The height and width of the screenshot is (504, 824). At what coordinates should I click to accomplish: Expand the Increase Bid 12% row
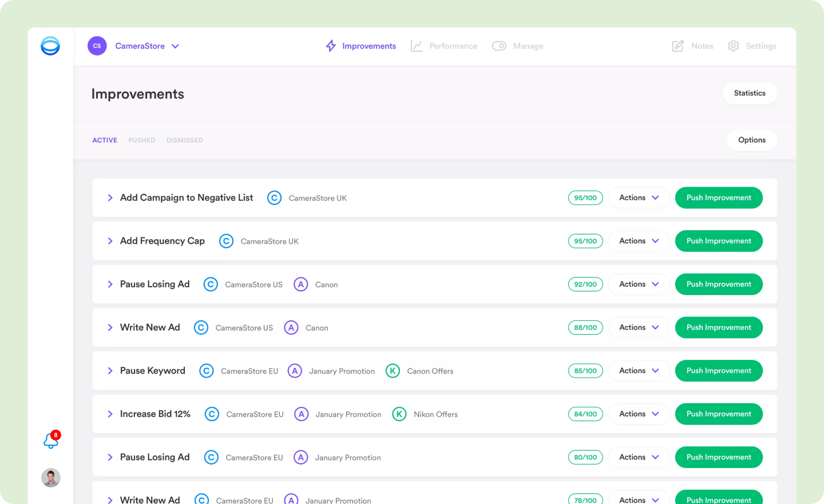pyautogui.click(x=110, y=414)
